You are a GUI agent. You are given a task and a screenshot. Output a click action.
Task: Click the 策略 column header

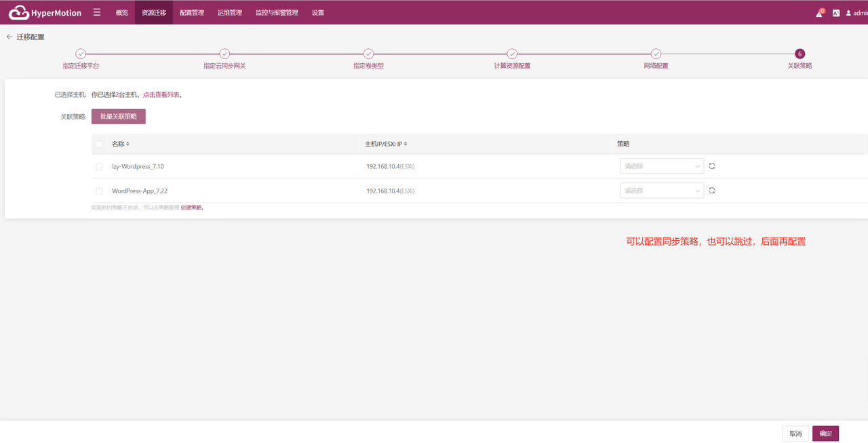click(x=623, y=144)
